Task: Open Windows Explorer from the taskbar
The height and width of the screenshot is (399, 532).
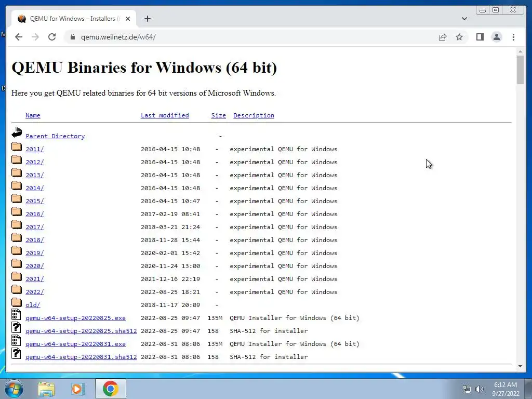Action: [46, 389]
